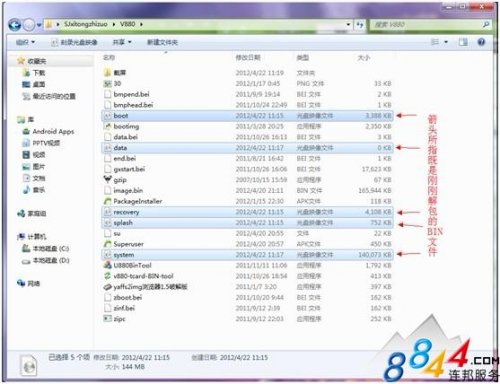Click the Forward navigation arrow button
The height and width of the screenshot is (384, 500).
point(29,25)
